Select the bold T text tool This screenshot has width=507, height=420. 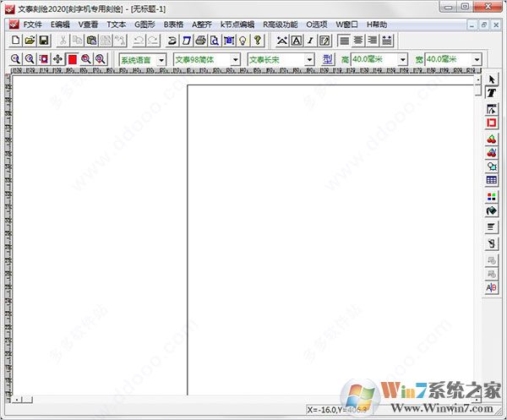491,93
